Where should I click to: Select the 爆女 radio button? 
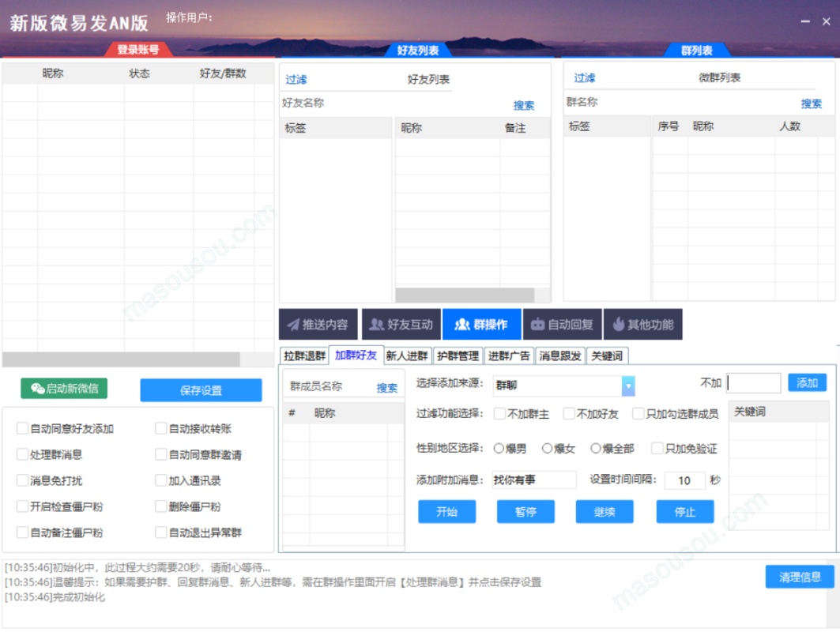pos(547,448)
